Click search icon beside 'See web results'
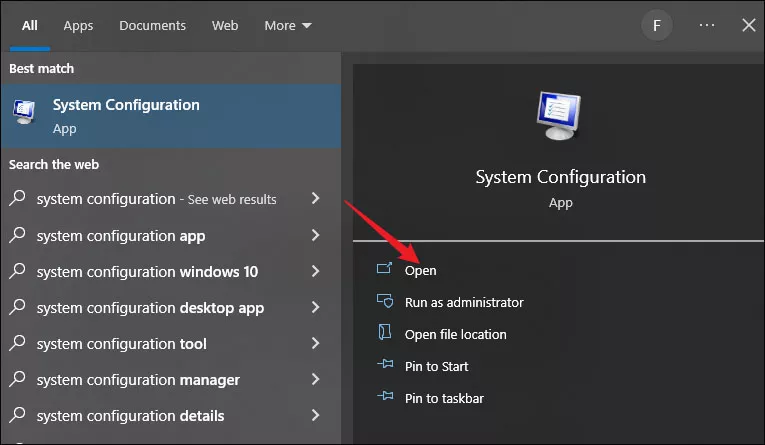The height and width of the screenshot is (445, 765). (17, 198)
